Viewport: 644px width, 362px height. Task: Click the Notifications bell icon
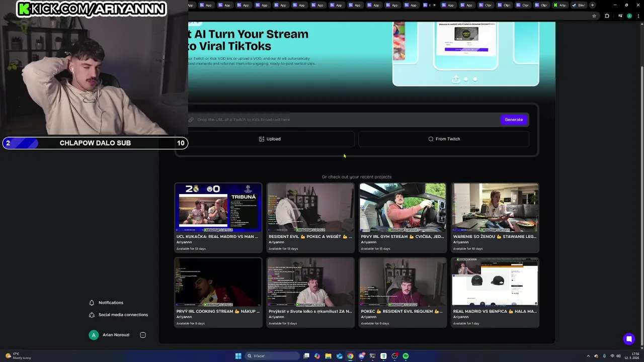[x=92, y=303]
